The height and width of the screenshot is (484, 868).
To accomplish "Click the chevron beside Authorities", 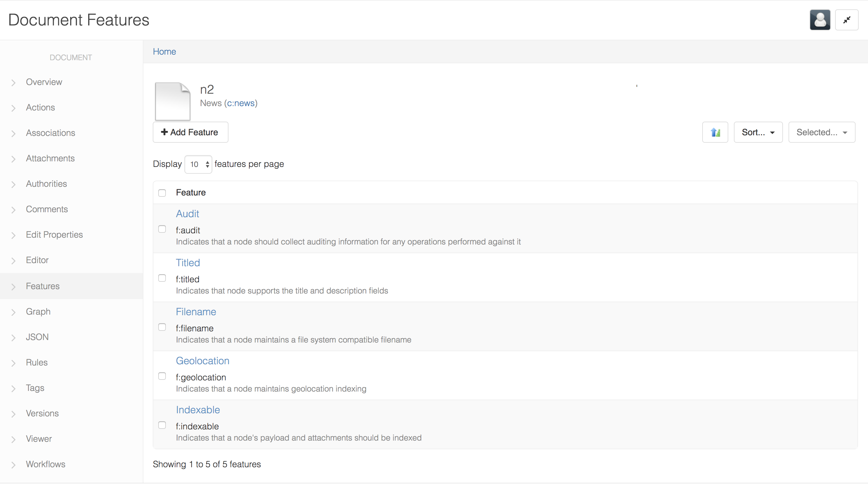I will pyautogui.click(x=13, y=184).
